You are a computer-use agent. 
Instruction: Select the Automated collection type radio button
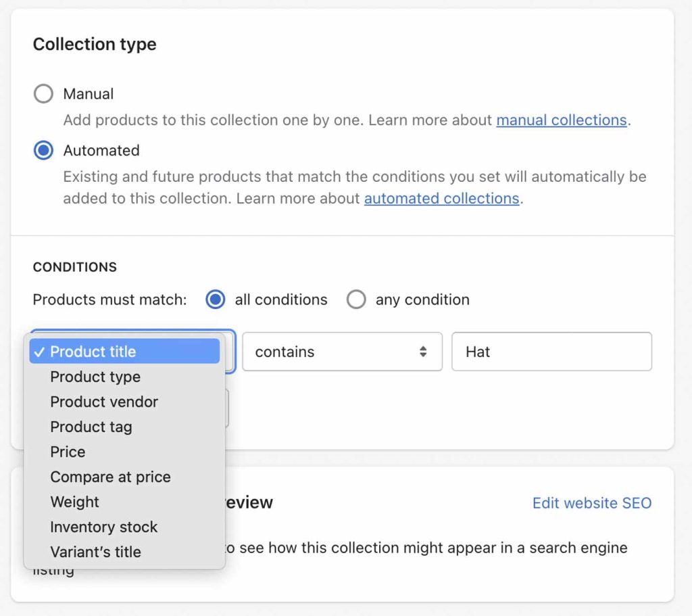pos(43,151)
